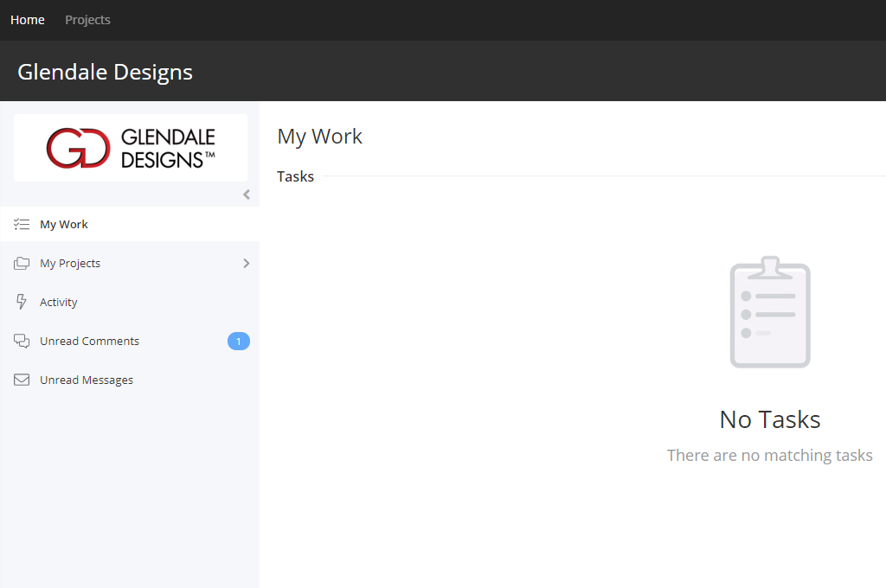
Task: Click the Tasks section label
Action: pos(296,176)
